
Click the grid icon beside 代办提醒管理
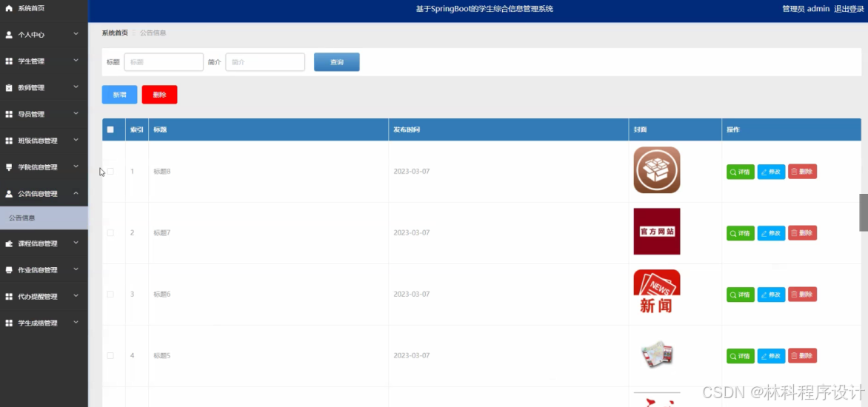click(x=9, y=297)
